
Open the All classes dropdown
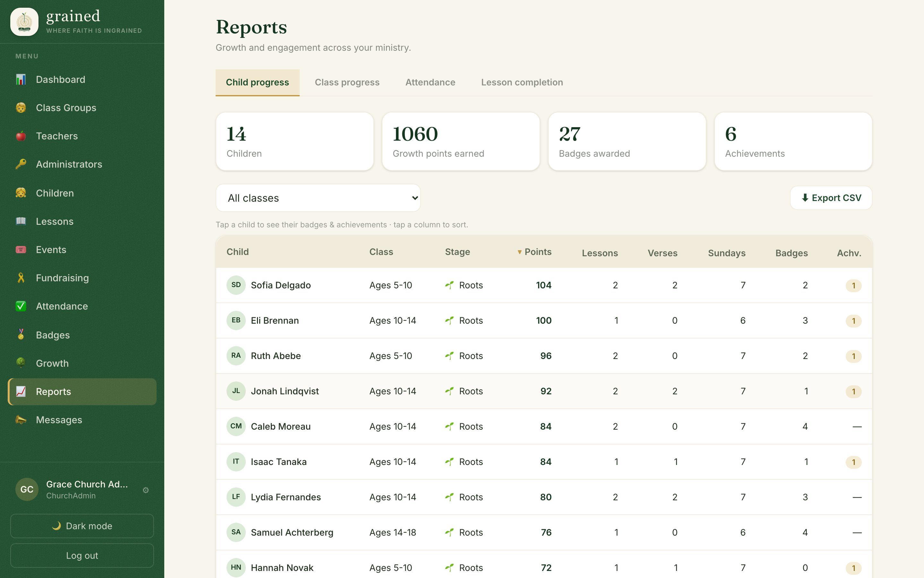click(318, 198)
